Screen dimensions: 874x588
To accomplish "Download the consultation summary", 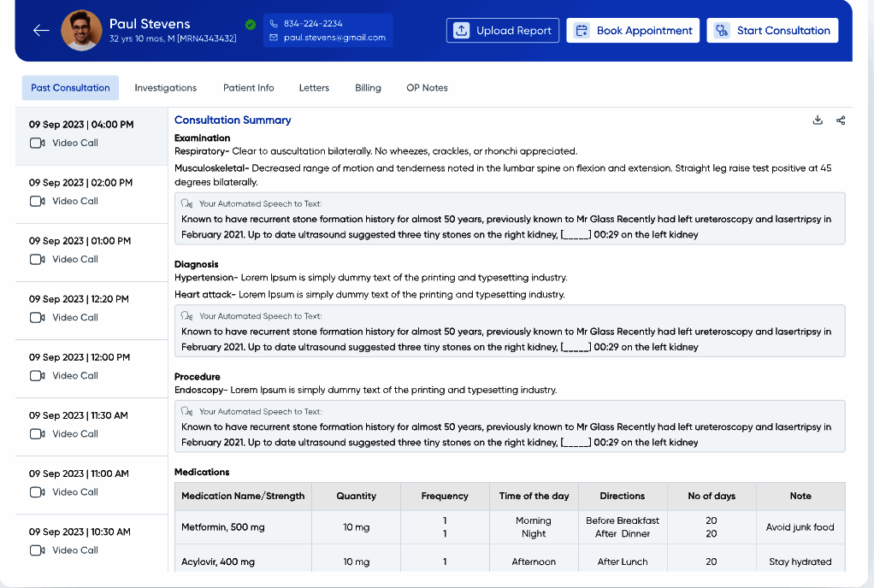I will click(818, 121).
